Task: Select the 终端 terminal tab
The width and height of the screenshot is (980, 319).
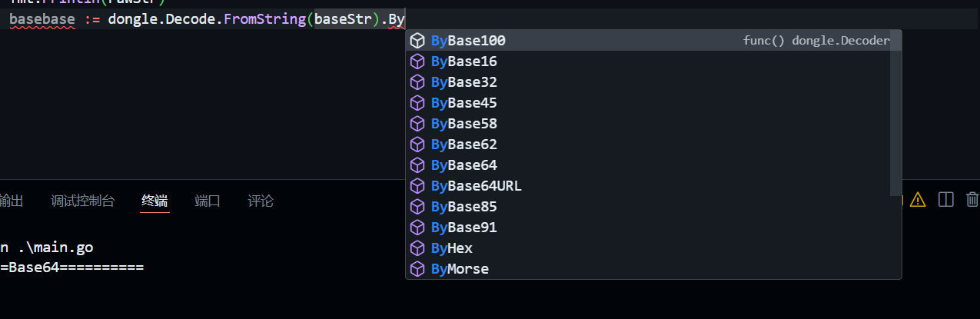Action: point(154,201)
